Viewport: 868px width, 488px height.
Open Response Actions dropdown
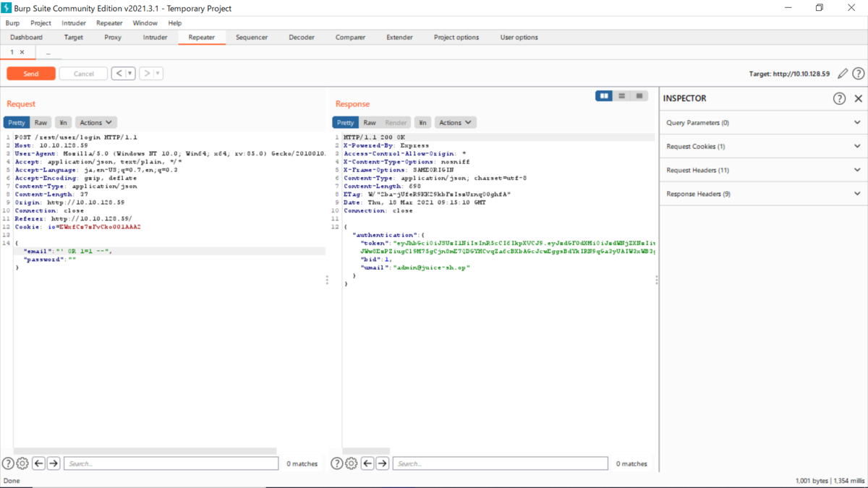455,123
